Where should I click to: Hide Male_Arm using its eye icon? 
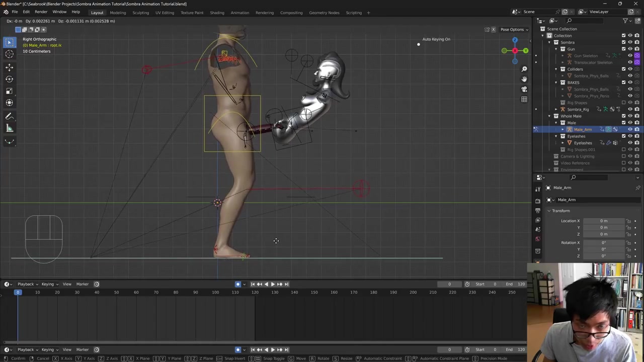(x=630, y=130)
